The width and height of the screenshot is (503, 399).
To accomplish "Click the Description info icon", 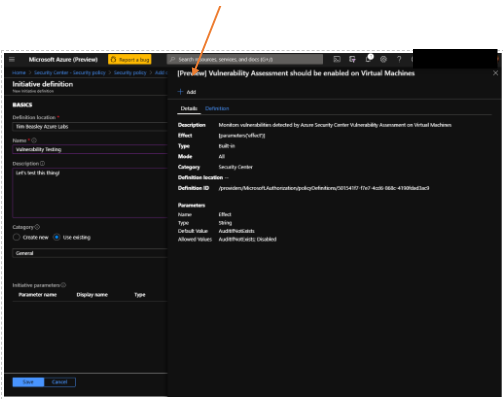I will pos(42,164).
